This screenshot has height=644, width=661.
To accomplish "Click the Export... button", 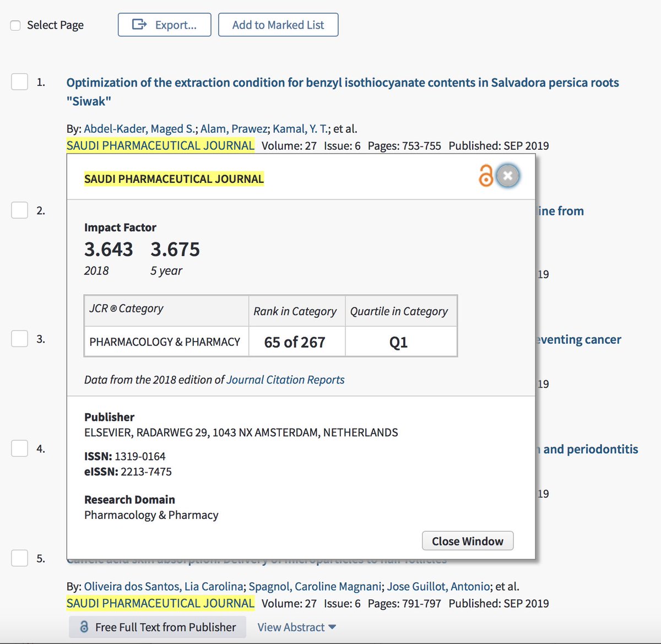I will point(164,25).
